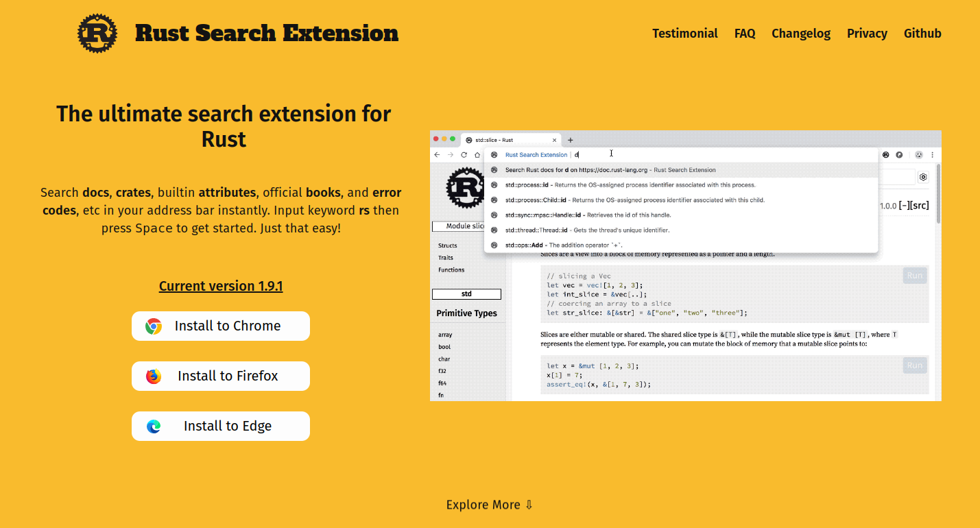Select the std::ops::Add suggestion row

point(681,245)
